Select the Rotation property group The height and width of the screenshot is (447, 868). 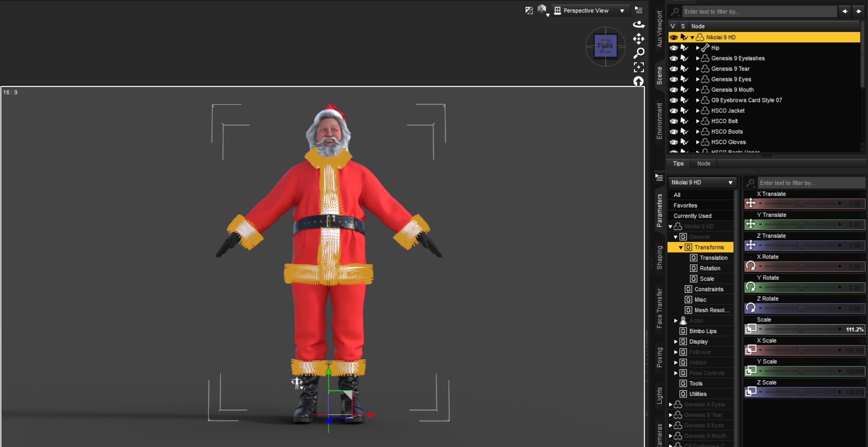point(710,268)
